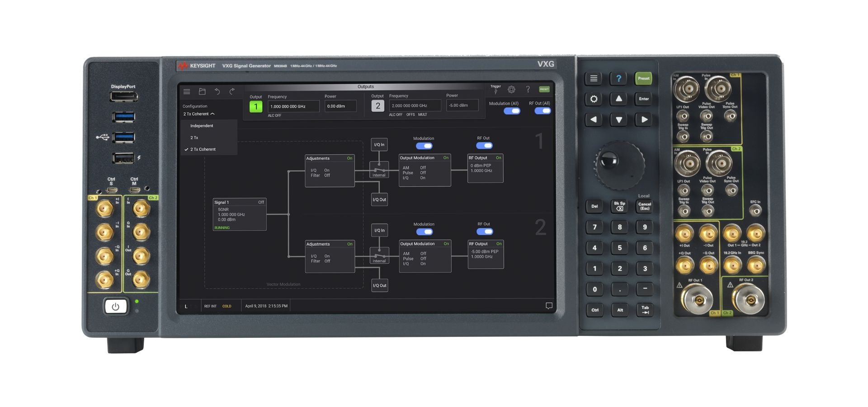
Task: Click the front-panel right arrow key
Action: tap(644, 120)
